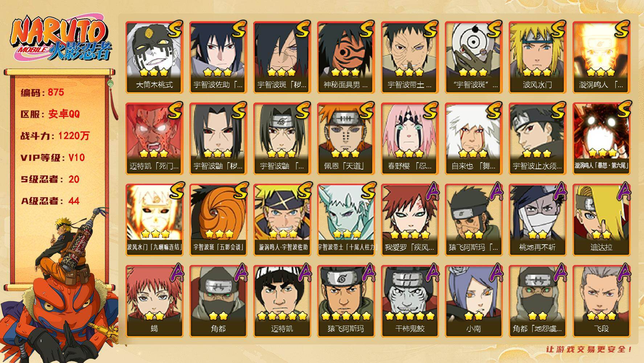This screenshot has height=363, width=644.
Task: Open the 蝎 A-rank ninja card
Action: (x=155, y=301)
